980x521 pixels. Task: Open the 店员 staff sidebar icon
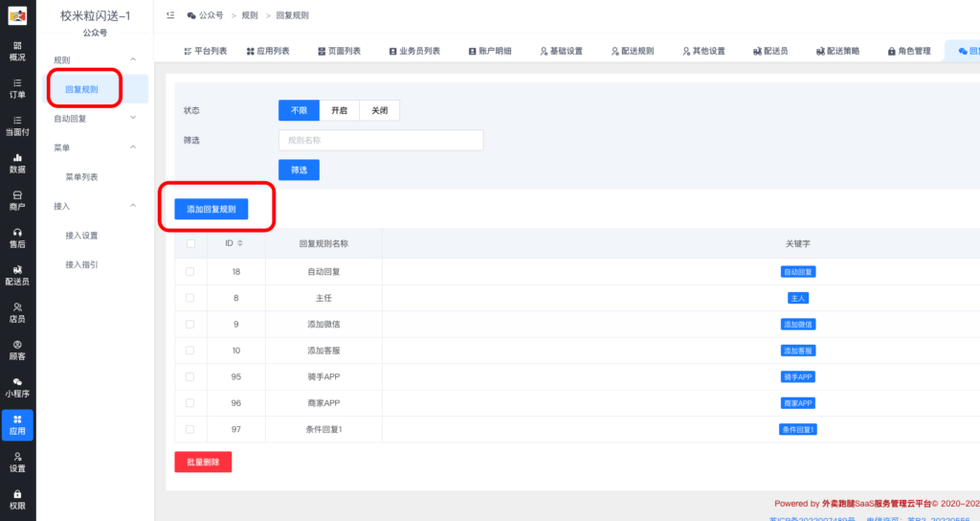click(x=17, y=313)
